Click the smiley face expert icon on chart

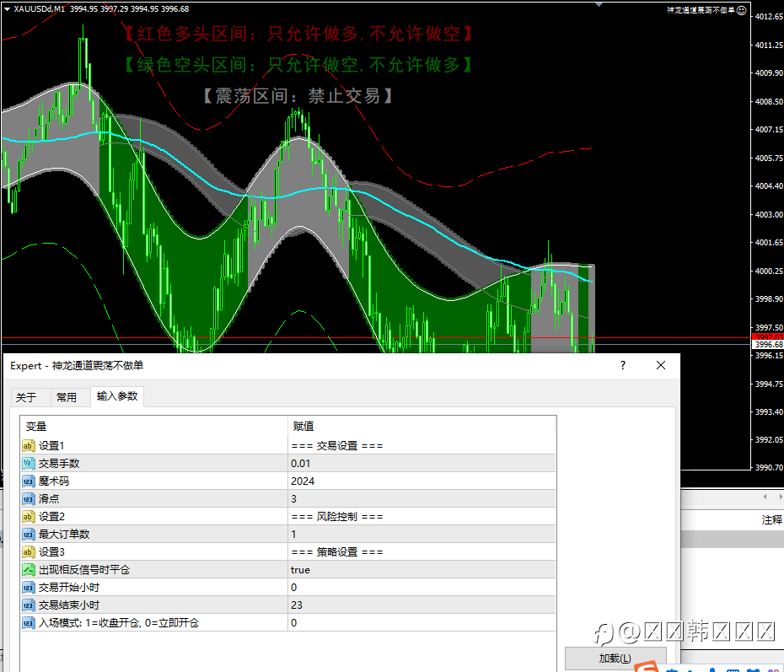point(742,10)
